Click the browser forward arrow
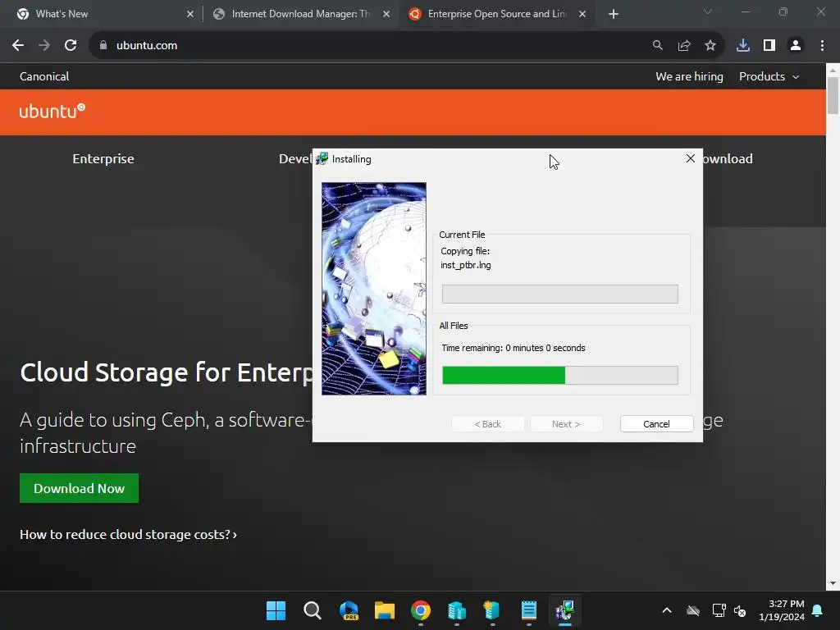Viewport: 840px width, 630px height. pos(44,46)
